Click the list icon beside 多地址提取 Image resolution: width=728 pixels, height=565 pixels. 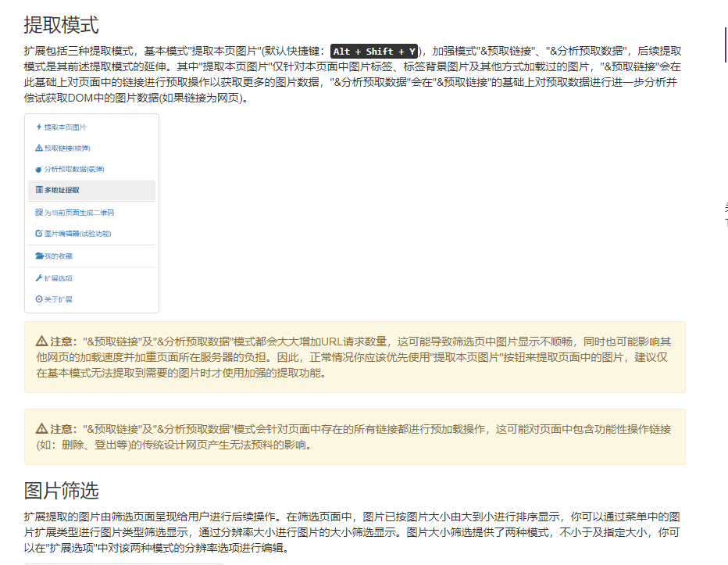(x=39, y=190)
